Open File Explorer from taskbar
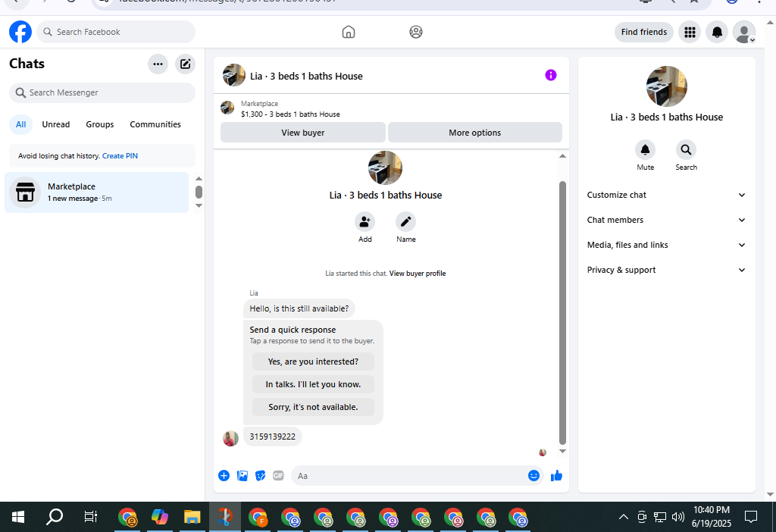 point(192,517)
